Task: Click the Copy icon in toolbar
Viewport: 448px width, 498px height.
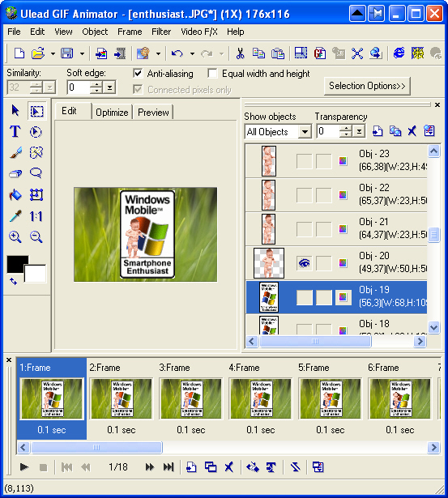Action: (258, 53)
